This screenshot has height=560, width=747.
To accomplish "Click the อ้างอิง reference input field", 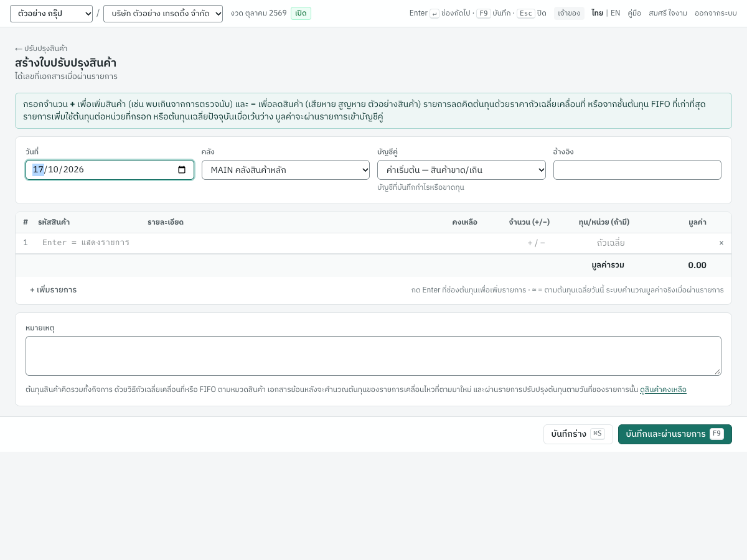I will 637,170.
